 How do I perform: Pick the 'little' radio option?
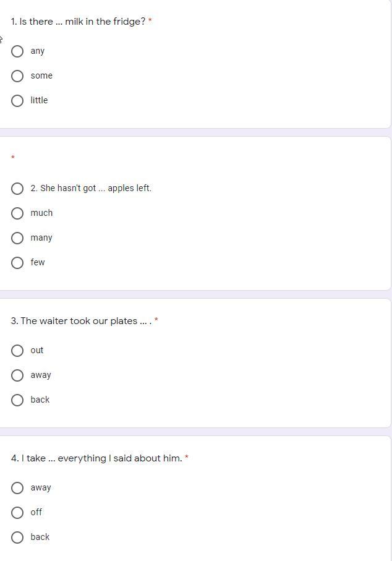click(x=17, y=101)
